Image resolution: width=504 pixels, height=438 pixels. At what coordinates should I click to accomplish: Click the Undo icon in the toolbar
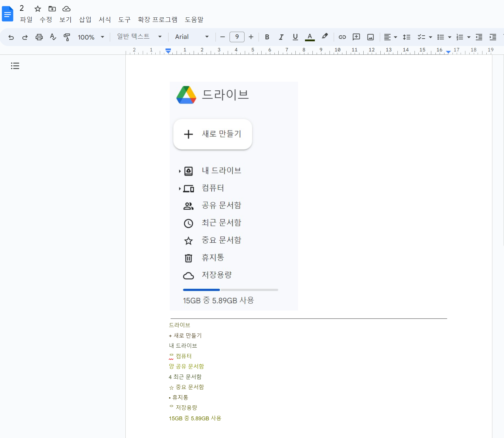click(x=11, y=37)
